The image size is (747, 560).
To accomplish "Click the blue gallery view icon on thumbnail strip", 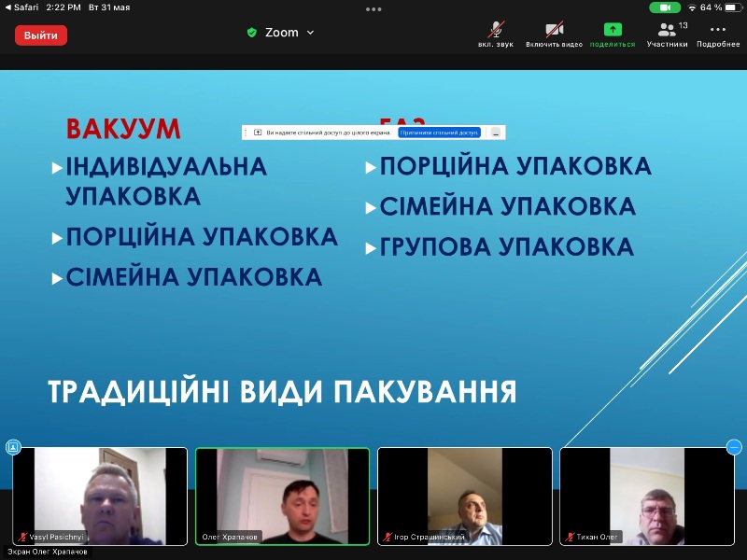I will [x=13, y=447].
